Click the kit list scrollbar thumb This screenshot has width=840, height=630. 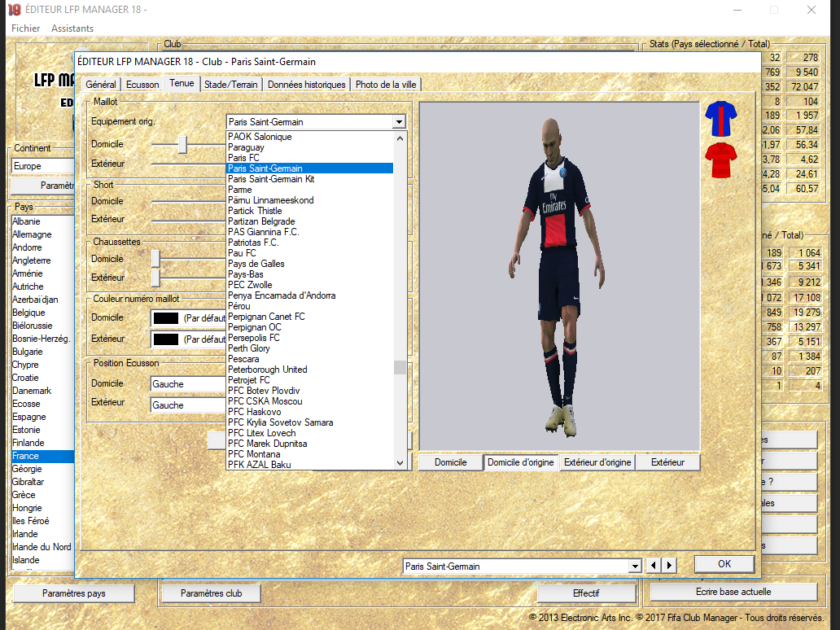coord(400,368)
